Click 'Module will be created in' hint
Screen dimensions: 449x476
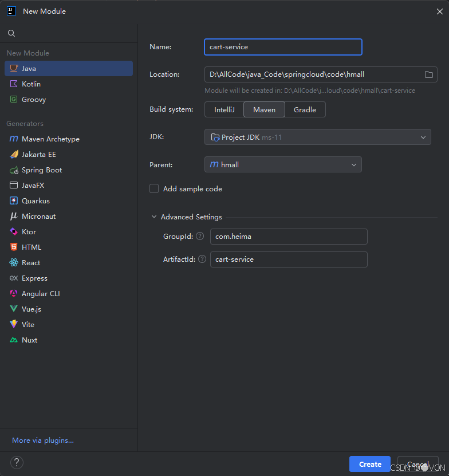(310, 91)
